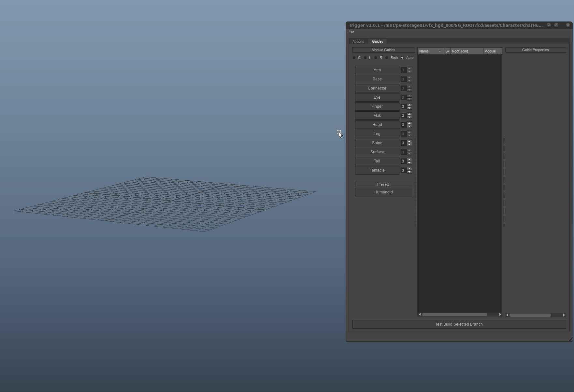Click the Module Guides header label
The image size is (574, 392).
[x=383, y=50]
